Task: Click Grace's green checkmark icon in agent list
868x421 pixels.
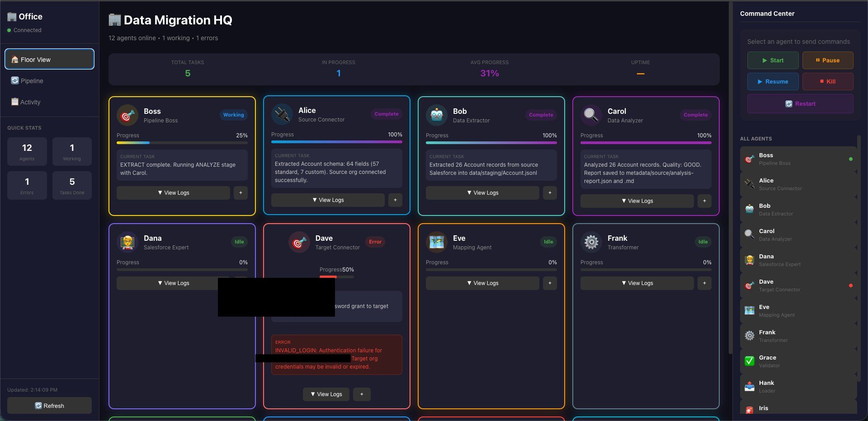Action: (750, 361)
